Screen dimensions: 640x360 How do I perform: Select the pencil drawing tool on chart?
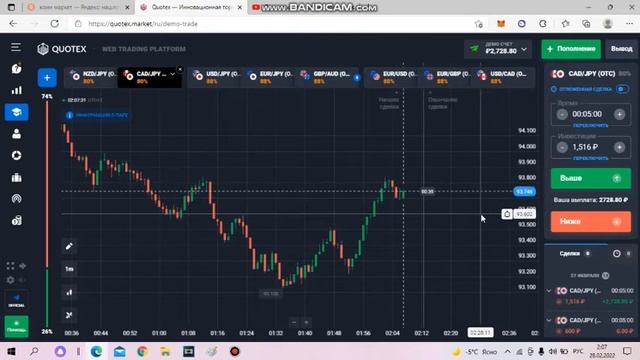pos(69,246)
